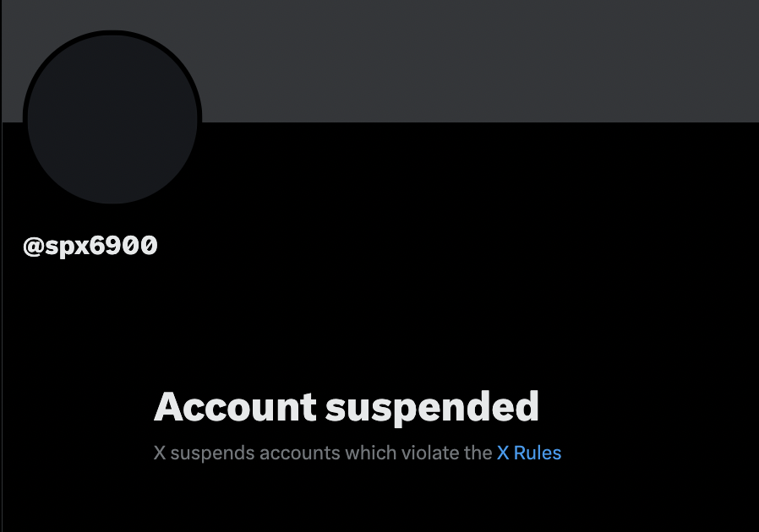759x532 pixels.
Task: Click the word "suspended" in the heading
Action: tap(432, 409)
